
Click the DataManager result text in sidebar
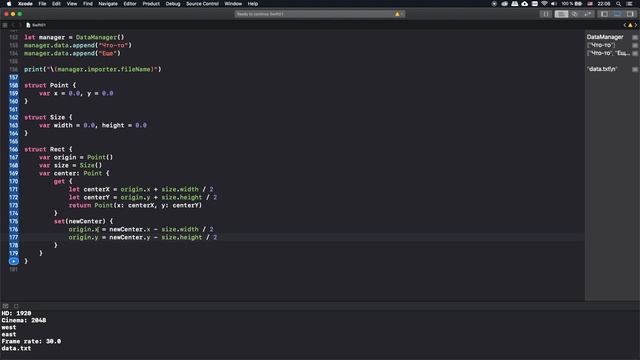point(605,37)
